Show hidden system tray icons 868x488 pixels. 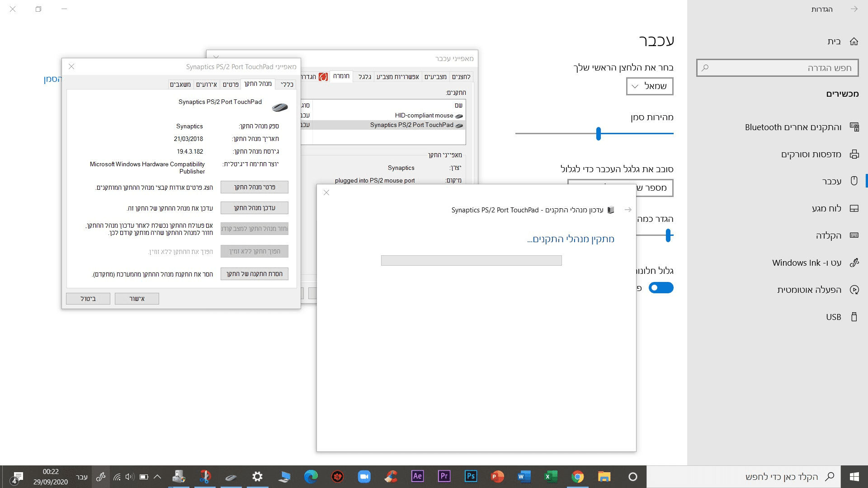tap(157, 477)
